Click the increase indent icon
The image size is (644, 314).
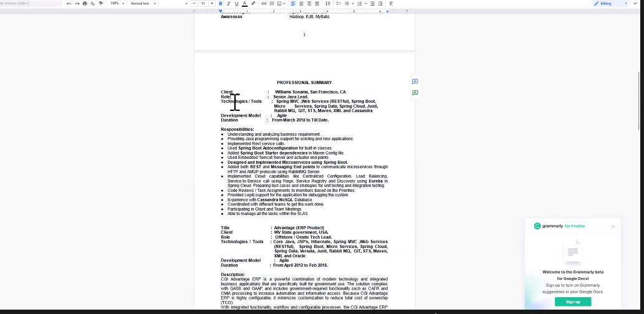pyautogui.click(x=380, y=3)
